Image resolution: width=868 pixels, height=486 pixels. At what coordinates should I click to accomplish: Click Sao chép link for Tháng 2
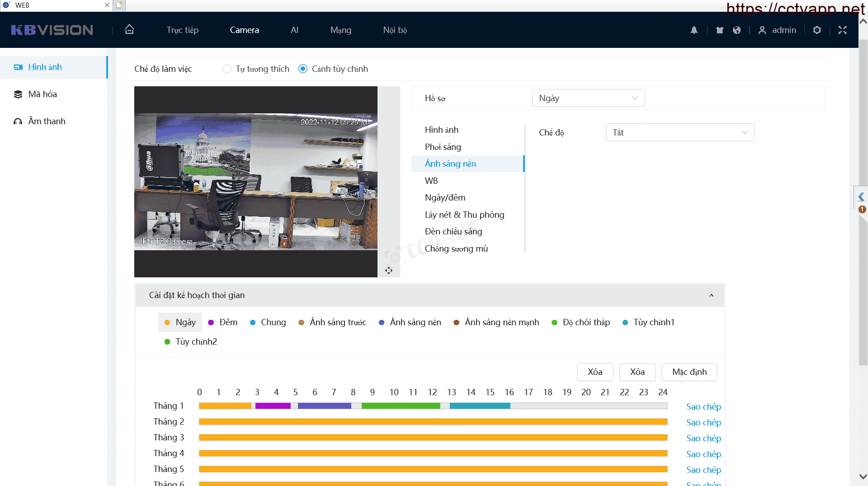coord(703,422)
